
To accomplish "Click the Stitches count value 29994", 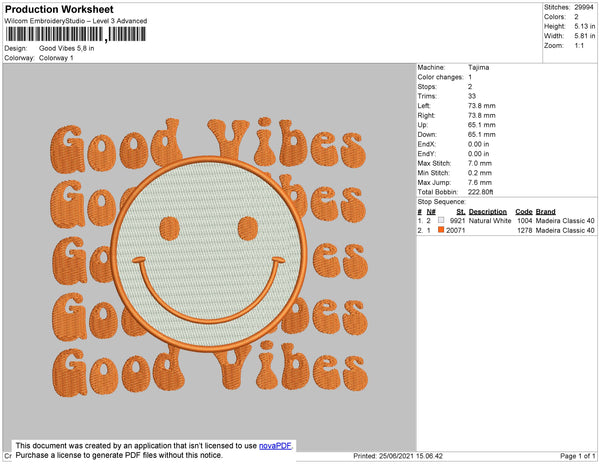I will coord(585,7).
